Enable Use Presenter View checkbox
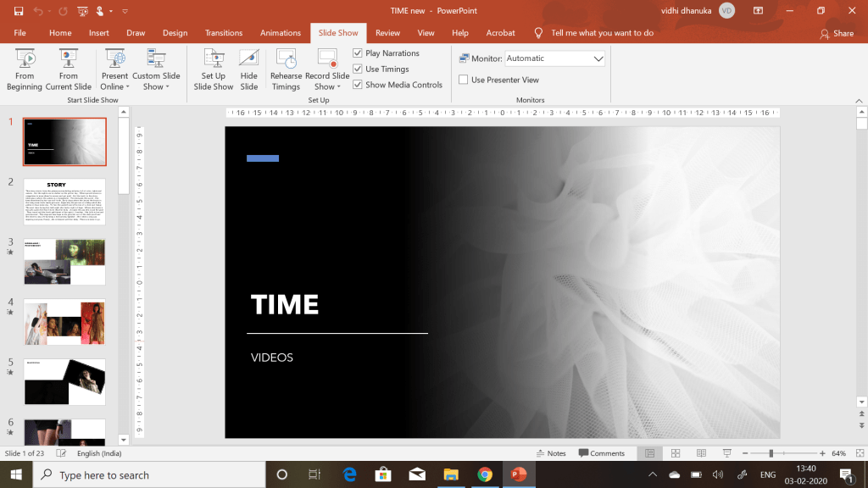The height and width of the screenshot is (488, 868). 464,80
